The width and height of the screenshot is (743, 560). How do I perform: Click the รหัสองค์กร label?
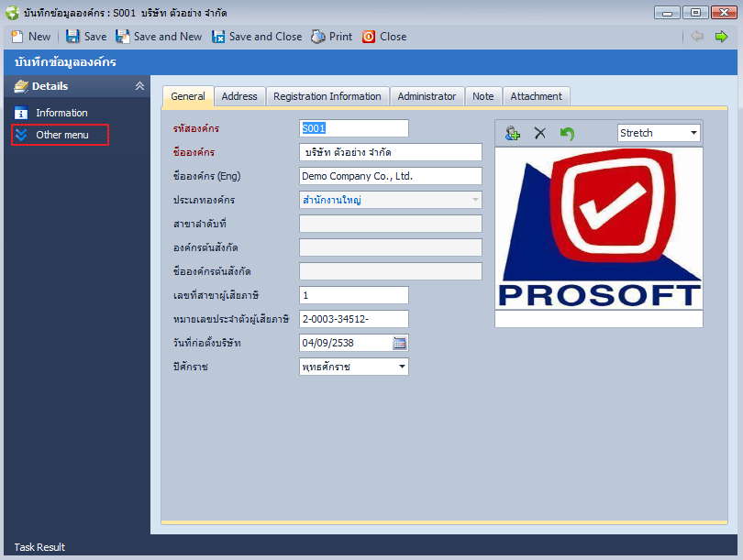click(x=196, y=128)
